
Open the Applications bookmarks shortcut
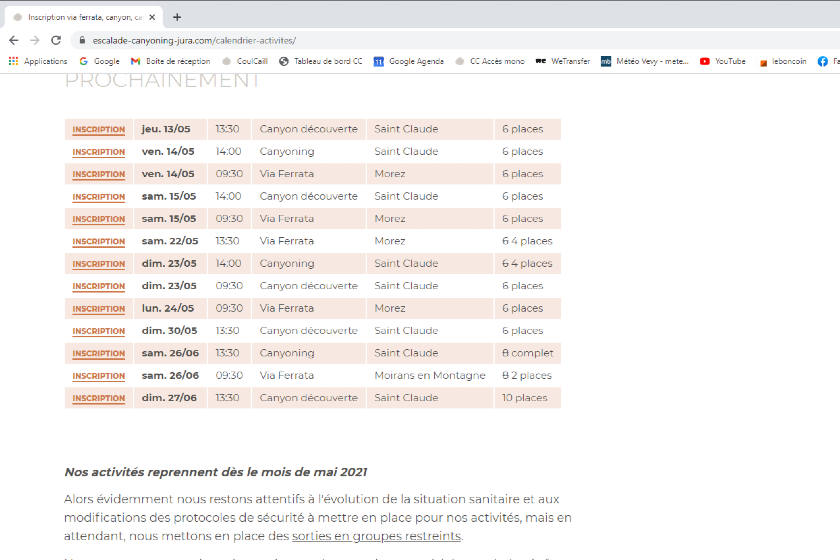pyautogui.click(x=38, y=61)
